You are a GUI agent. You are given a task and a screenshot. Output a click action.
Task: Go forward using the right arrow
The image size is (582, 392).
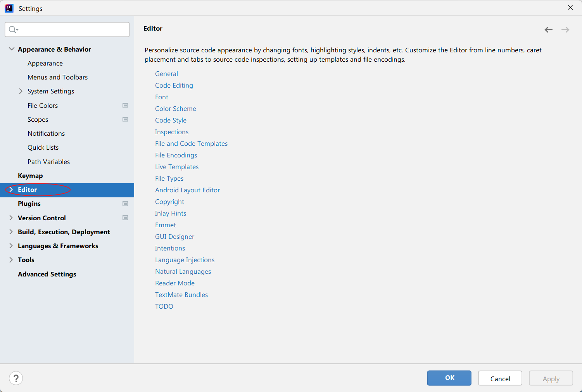(565, 29)
